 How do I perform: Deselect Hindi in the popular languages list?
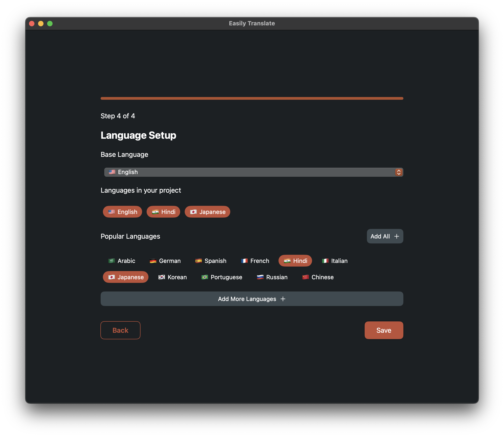[295, 261]
